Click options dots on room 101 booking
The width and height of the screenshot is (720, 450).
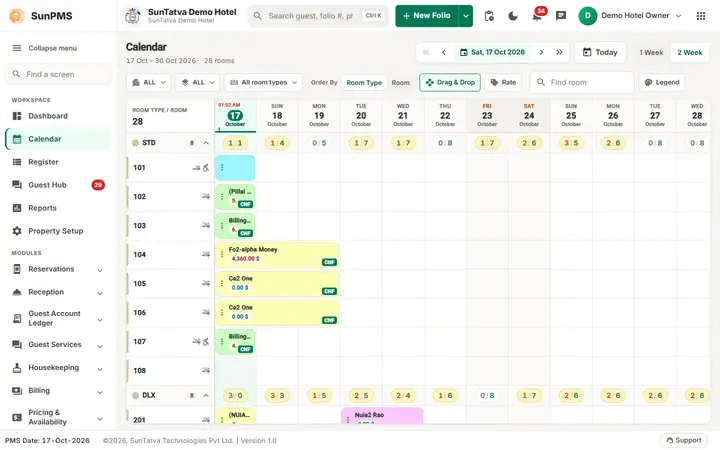(222, 168)
